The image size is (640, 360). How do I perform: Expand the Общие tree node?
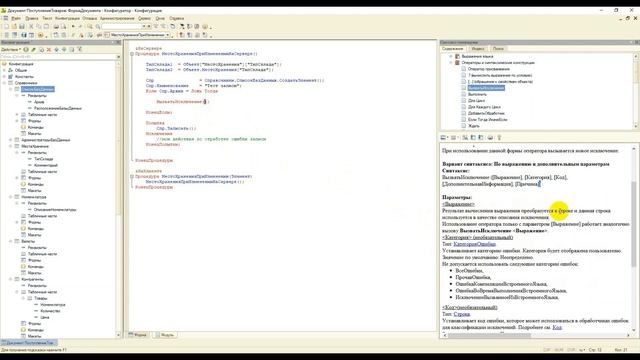(x=4, y=70)
